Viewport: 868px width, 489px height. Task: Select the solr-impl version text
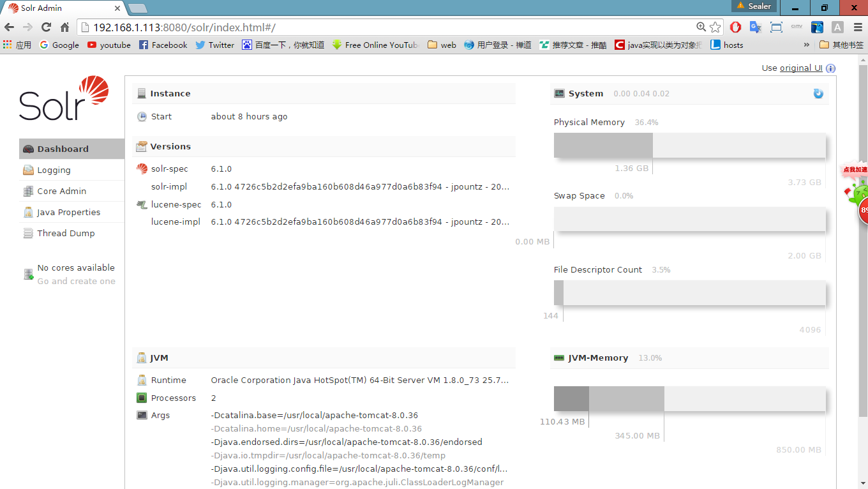(360, 187)
